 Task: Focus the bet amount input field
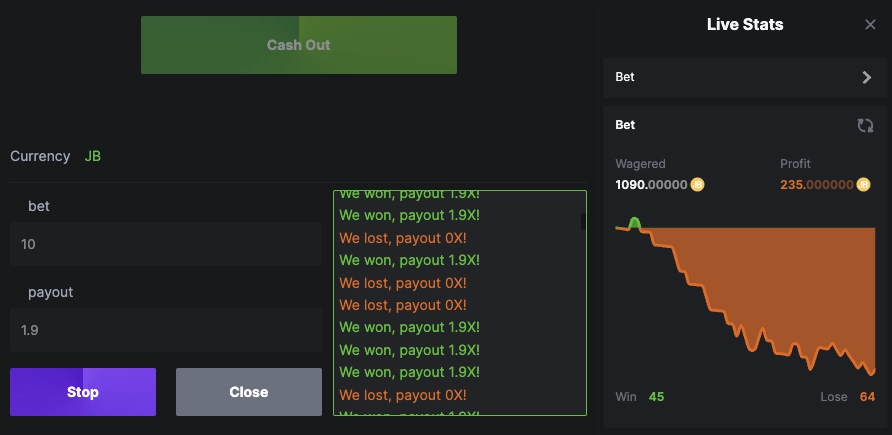pos(165,244)
